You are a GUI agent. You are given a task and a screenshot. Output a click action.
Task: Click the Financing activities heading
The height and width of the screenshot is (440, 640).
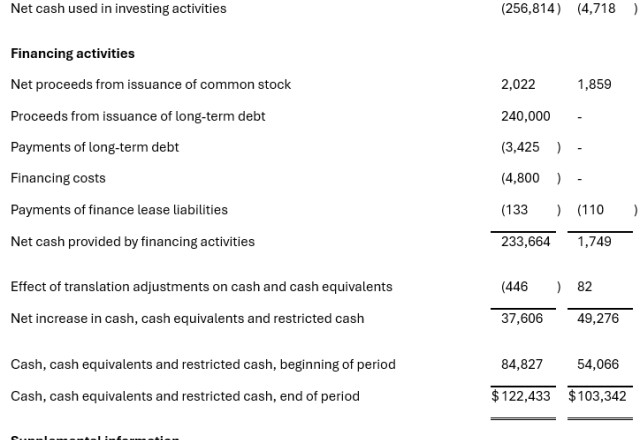tap(73, 53)
